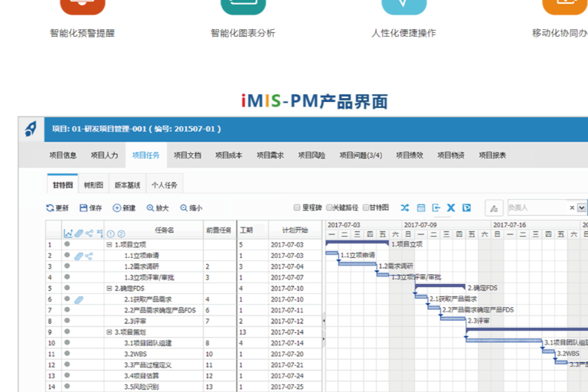This screenshot has width=588, height=392.
Task: Click the blue calendar toolbar icon
Action: [x=421, y=207]
